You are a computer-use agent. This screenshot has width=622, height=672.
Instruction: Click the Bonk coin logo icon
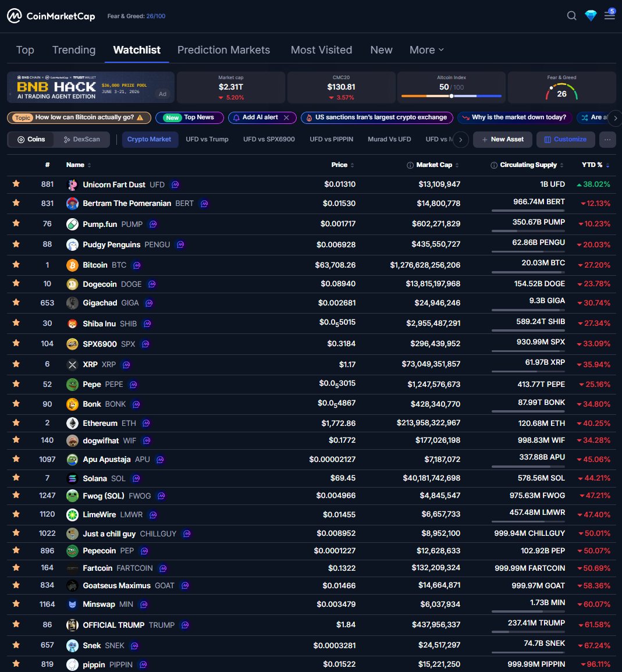[x=73, y=404]
